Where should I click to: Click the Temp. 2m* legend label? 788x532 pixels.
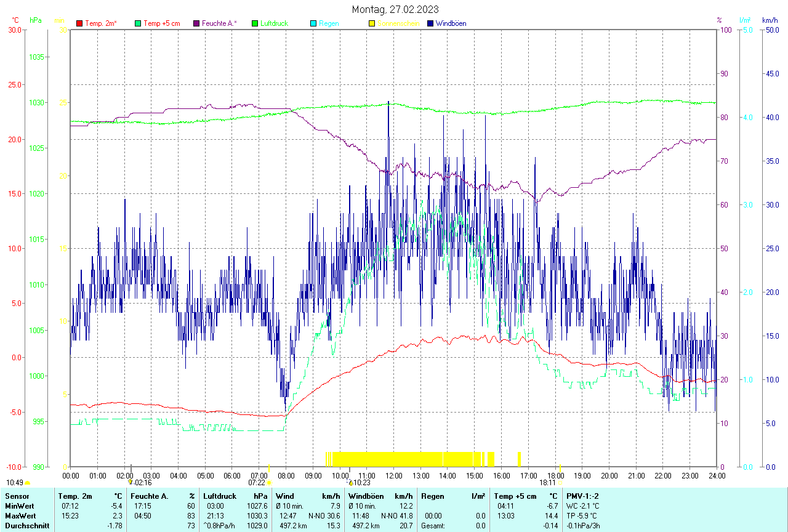(x=101, y=23)
